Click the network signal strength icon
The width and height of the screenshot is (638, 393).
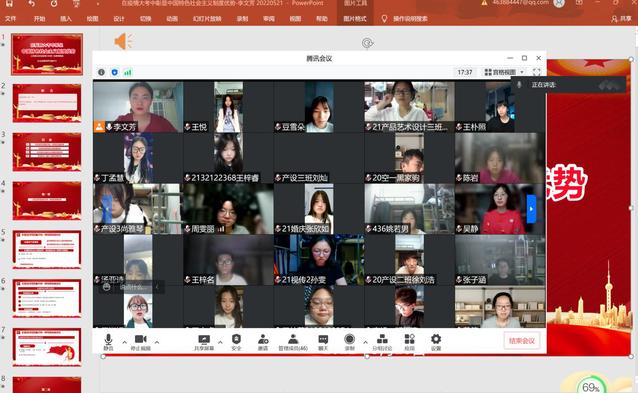point(128,72)
